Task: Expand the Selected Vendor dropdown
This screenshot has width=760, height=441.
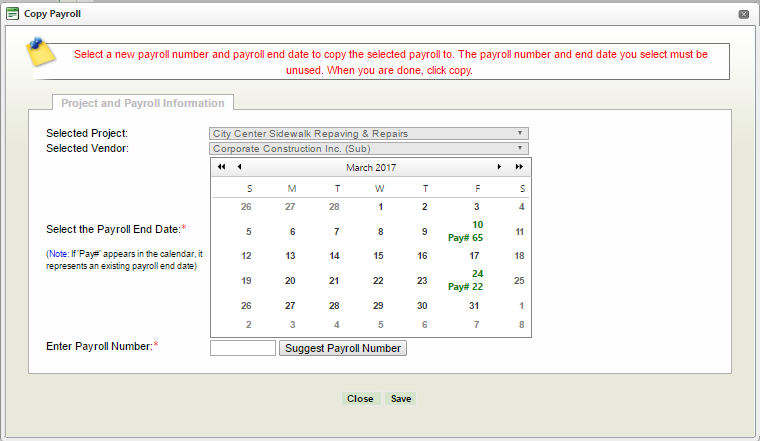Action: (368, 148)
